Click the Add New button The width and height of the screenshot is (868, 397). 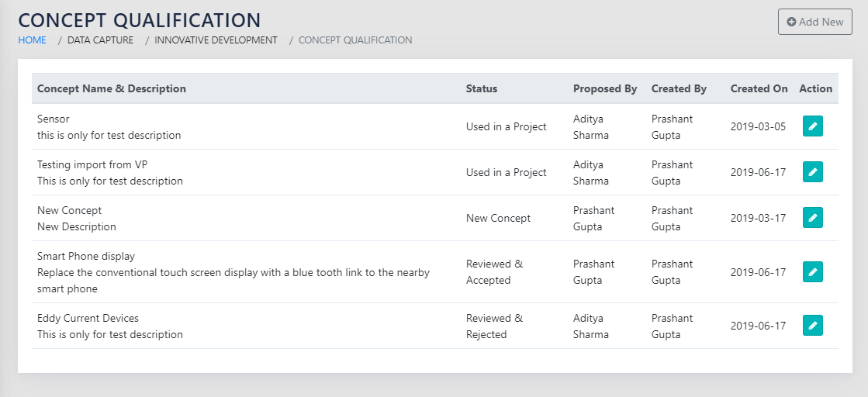click(814, 22)
